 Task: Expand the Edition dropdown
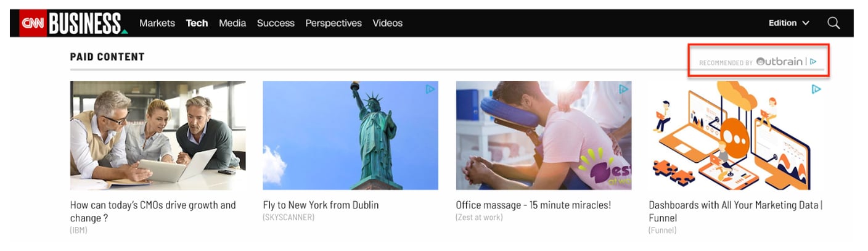788,23
